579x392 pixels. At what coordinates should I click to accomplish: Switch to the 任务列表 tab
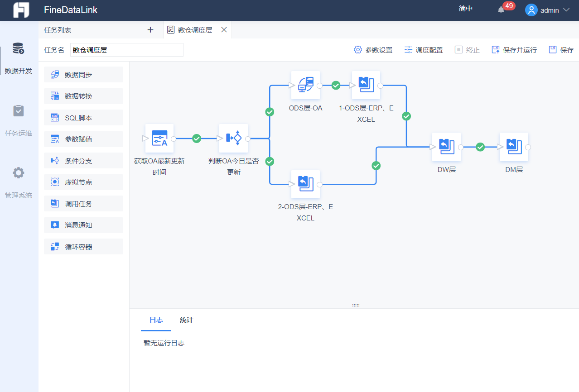coord(58,30)
